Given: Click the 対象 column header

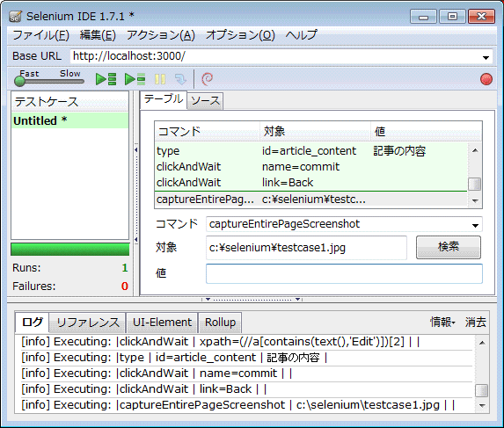Looking at the screenshot, I should click(x=315, y=131).
